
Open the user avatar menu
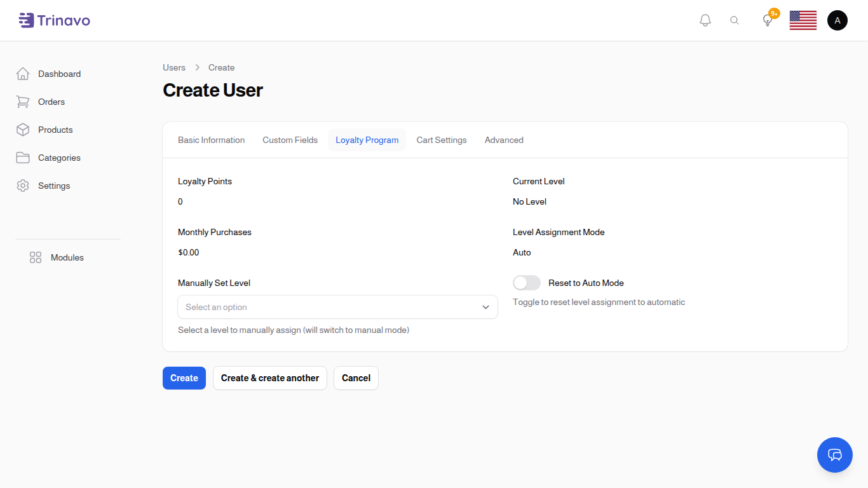pos(837,20)
